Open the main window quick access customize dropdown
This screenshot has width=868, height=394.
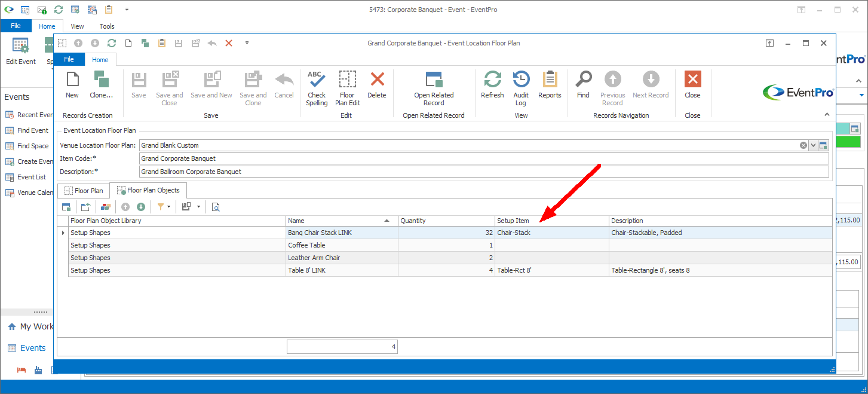127,10
